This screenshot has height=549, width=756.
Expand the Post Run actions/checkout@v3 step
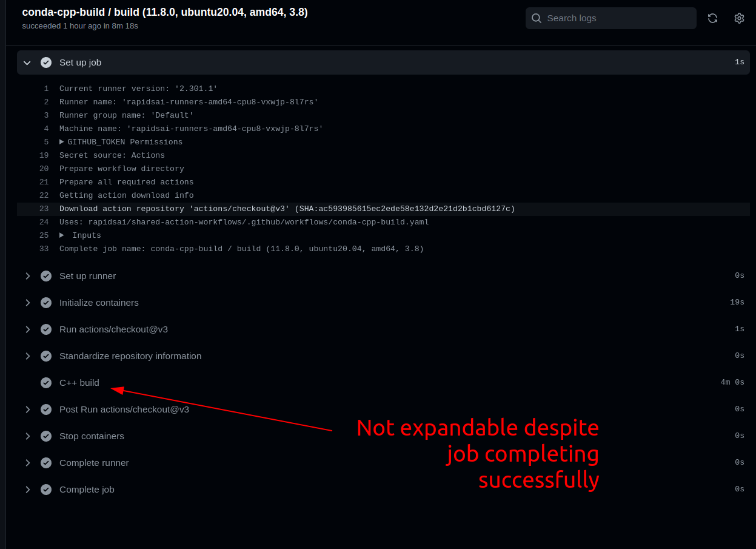tap(27, 409)
